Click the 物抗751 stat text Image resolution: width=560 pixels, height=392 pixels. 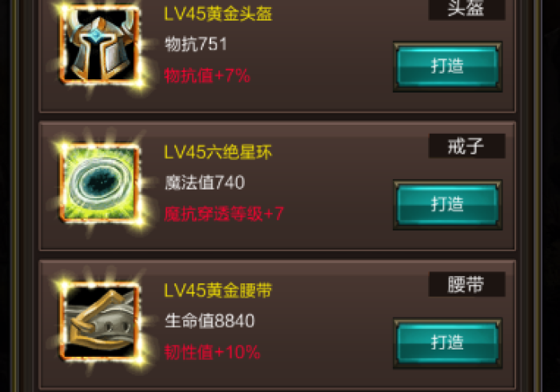pos(196,45)
